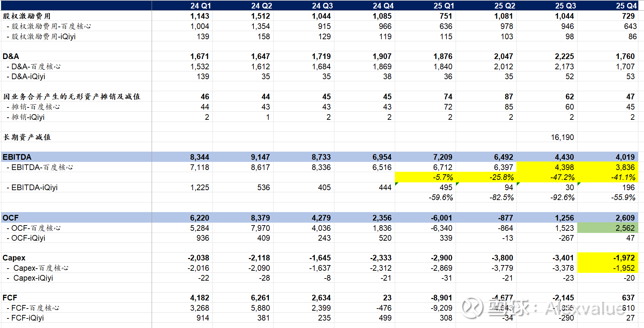
Task: Select FCF 25 Q1 value -8,901
Action: click(441, 298)
